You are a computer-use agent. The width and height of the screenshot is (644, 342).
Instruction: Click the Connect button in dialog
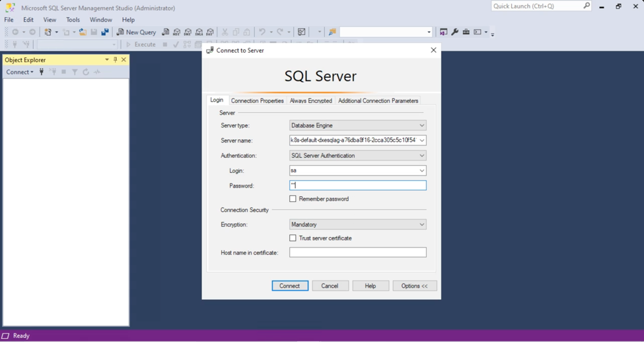point(290,286)
